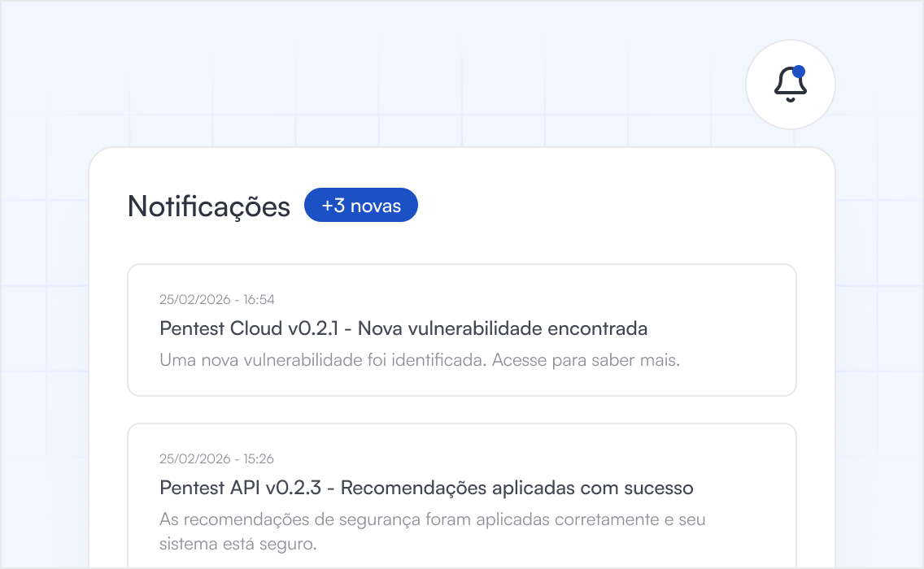
Task: Select the timestamp '25/02/2026 - 15:26'
Action: click(216, 458)
